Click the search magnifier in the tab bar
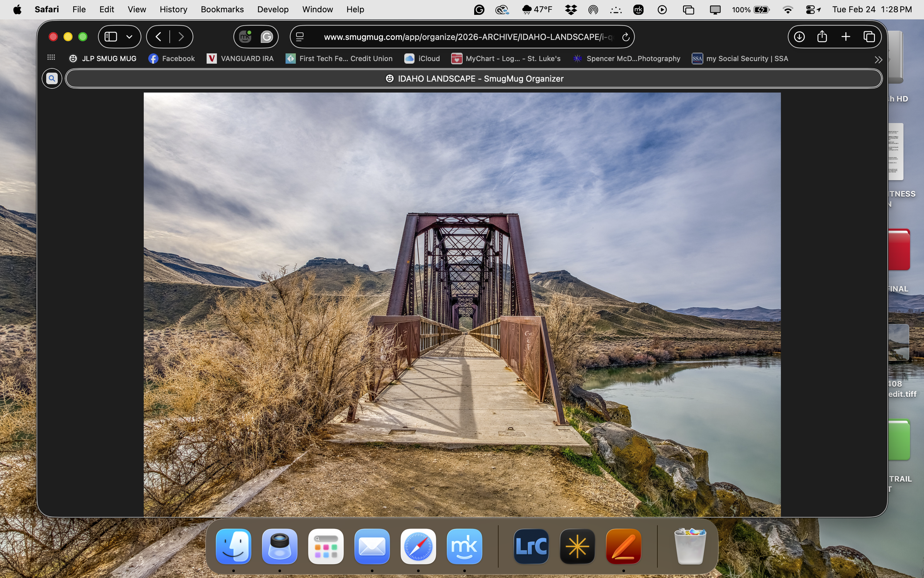924x578 pixels. 52,78
